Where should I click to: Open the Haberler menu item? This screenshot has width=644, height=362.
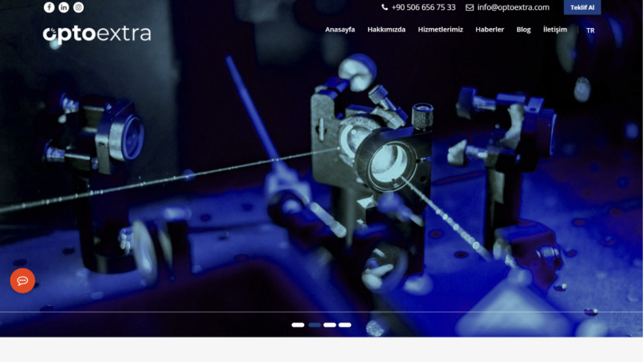pyautogui.click(x=489, y=30)
